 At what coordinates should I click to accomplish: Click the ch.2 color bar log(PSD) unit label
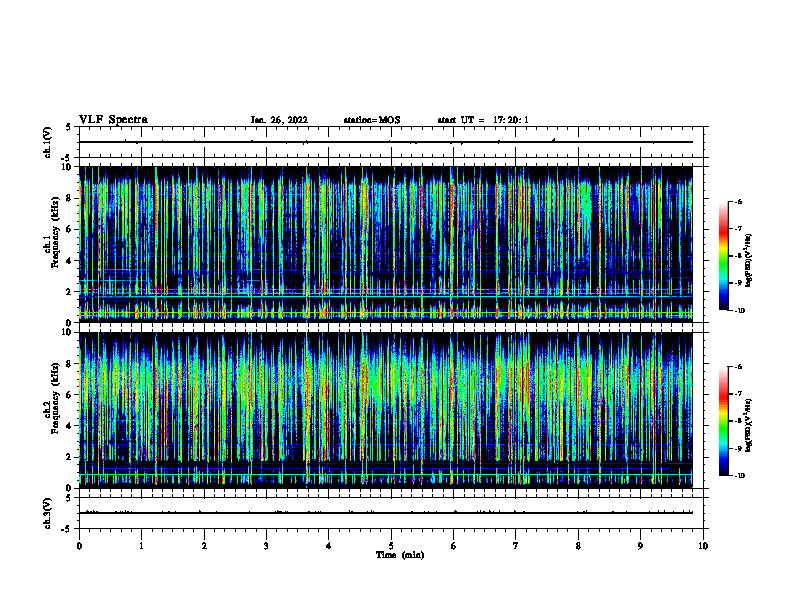pos(749,425)
